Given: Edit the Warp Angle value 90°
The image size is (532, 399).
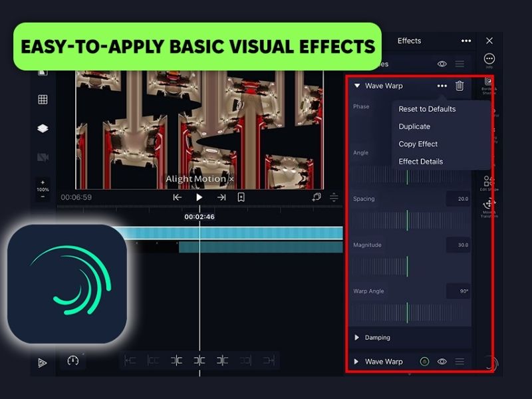Looking at the screenshot, I should pyautogui.click(x=458, y=291).
